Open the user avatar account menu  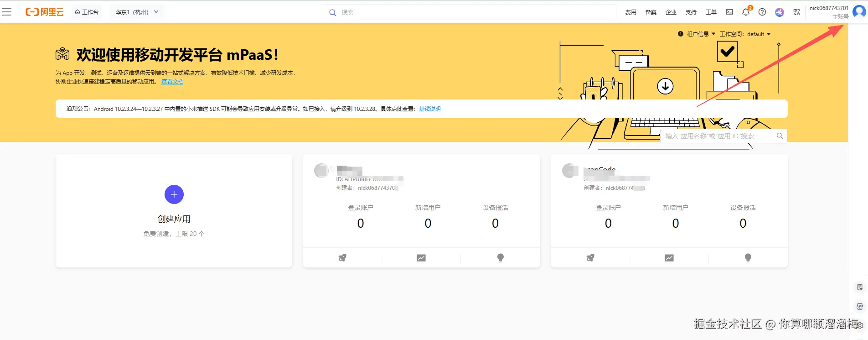[859, 12]
